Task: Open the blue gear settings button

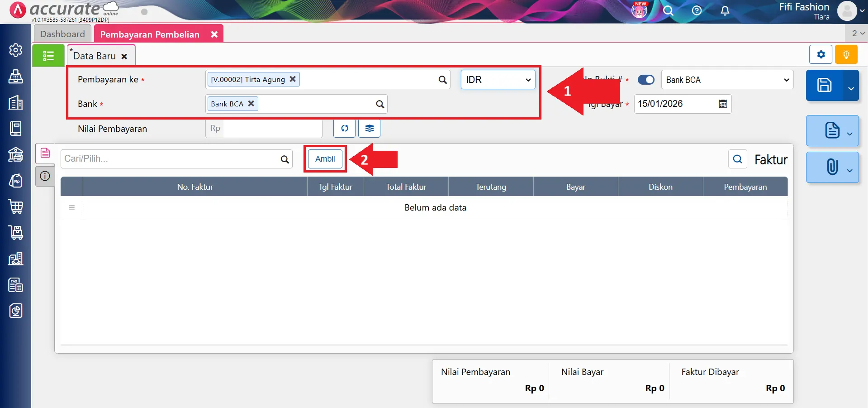Action: point(821,55)
